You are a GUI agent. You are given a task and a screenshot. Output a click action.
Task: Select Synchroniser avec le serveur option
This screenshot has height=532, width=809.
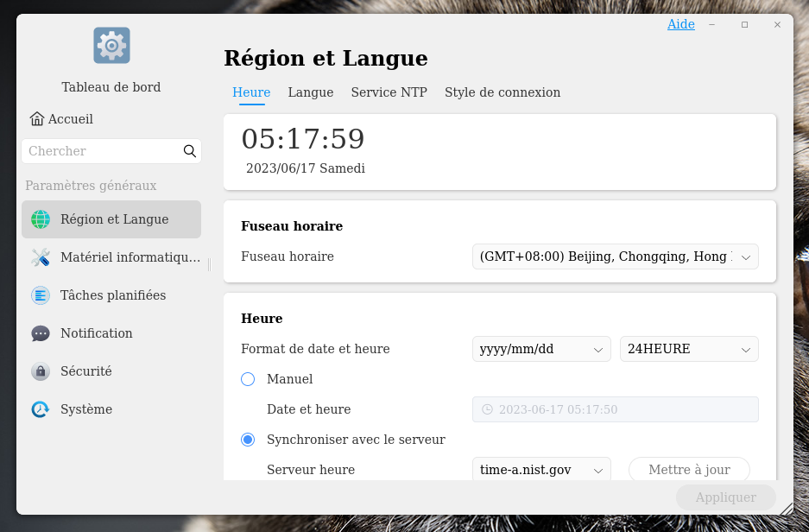pos(249,440)
